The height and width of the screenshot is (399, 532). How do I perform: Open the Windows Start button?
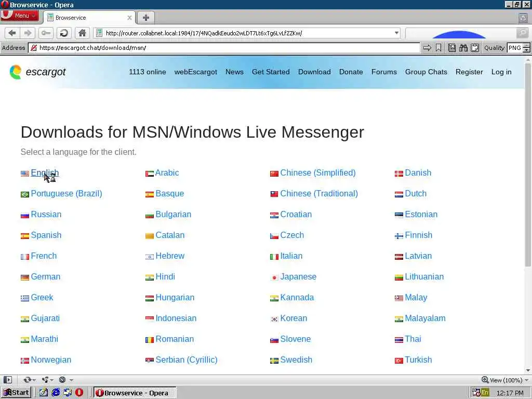16,393
